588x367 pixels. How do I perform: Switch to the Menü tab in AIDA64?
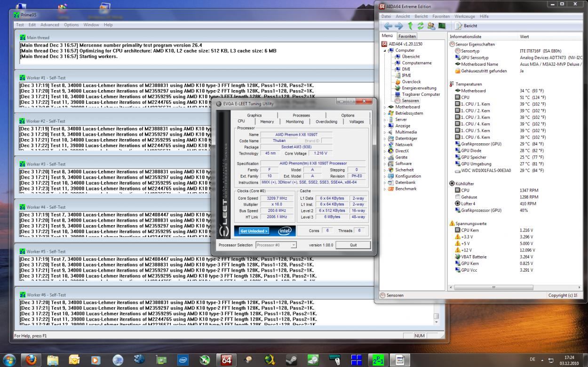pyautogui.click(x=387, y=36)
